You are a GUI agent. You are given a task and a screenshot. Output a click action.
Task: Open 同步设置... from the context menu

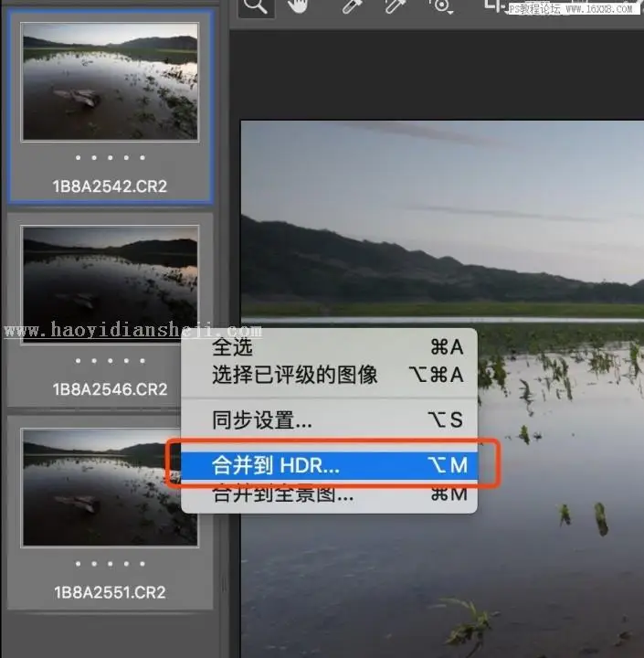click(330, 419)
